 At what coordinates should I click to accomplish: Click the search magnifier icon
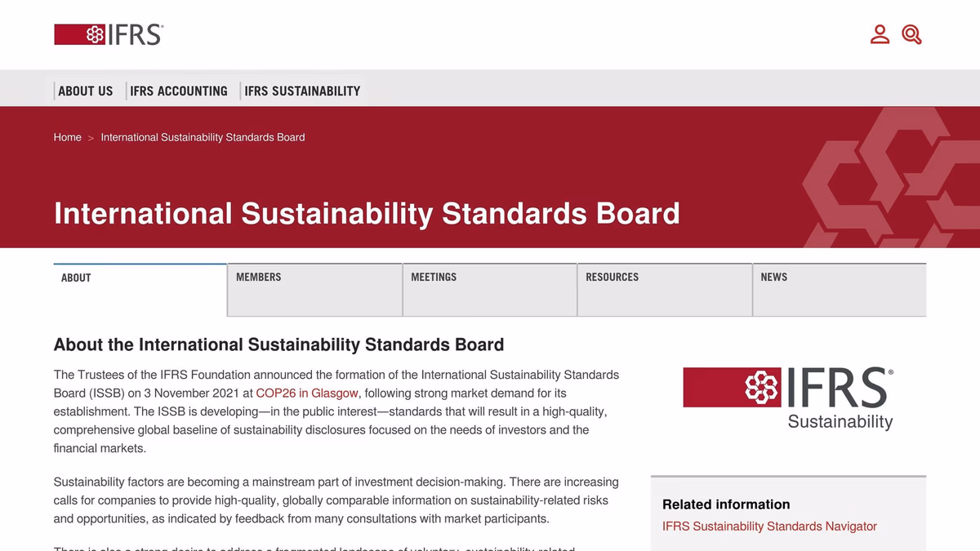pos(911,34)
